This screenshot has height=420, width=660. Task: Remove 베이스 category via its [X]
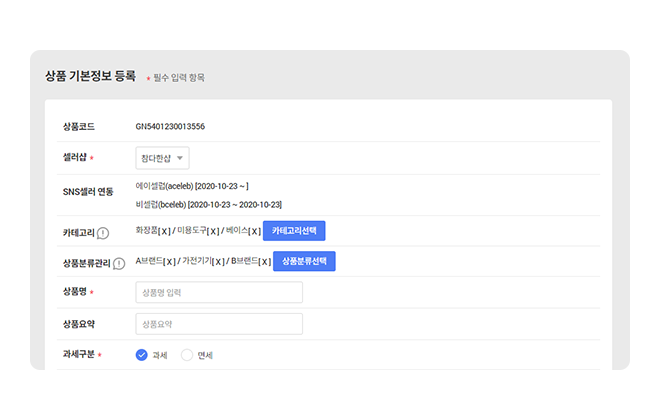255,231
